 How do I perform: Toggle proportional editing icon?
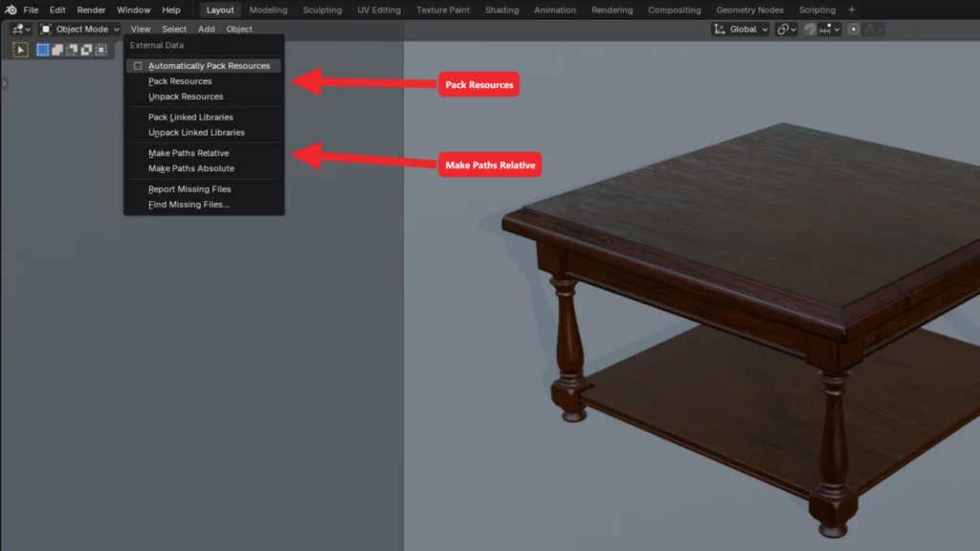click(x=853, y=30)
